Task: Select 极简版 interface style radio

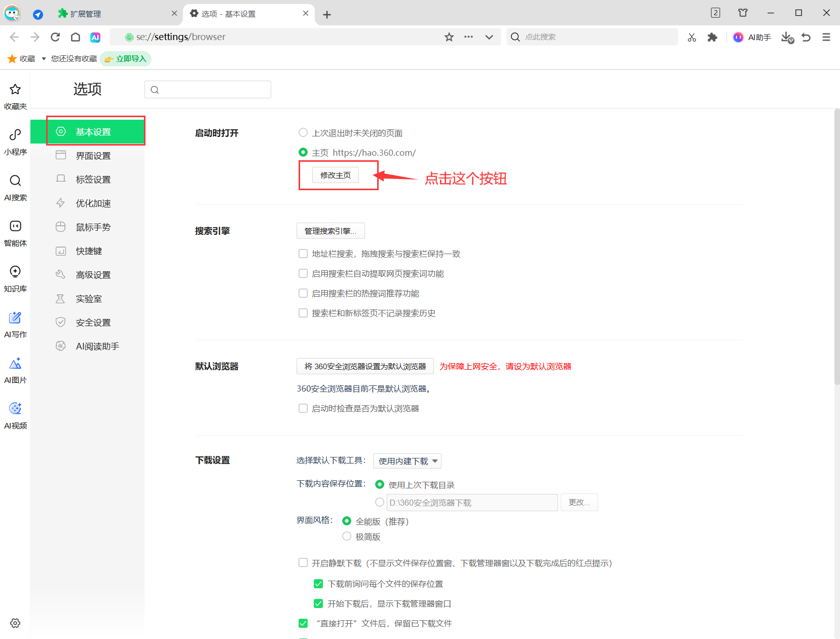Action: (x=347, y=536)
